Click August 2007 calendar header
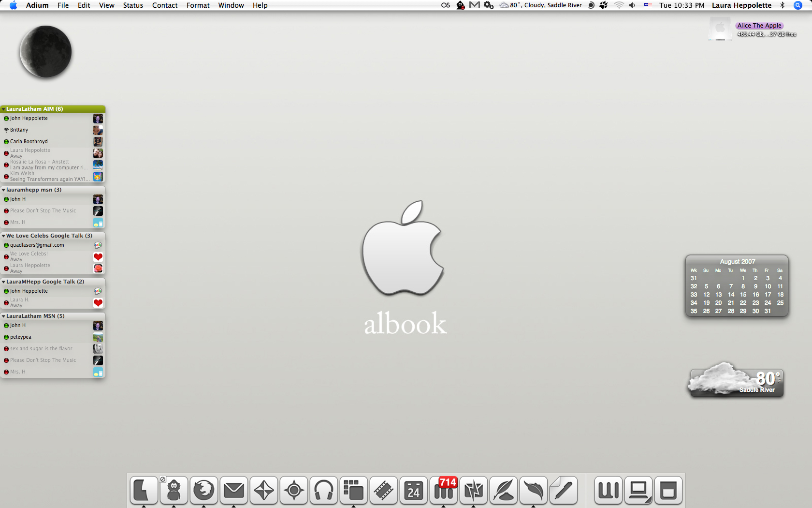Viewport: 812px width, 508px height. pos(737,261)
